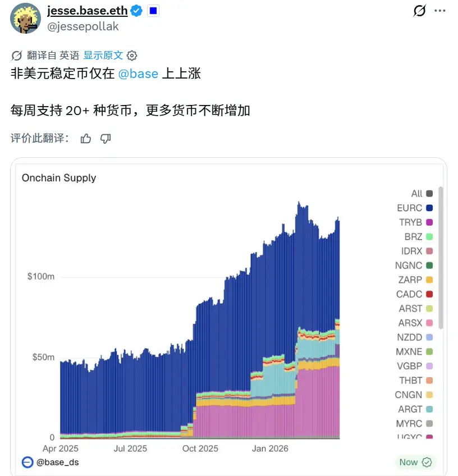Screen dimensions: 458x476
Task: Click the $100m axis label
Action: (x=41, y=276)
